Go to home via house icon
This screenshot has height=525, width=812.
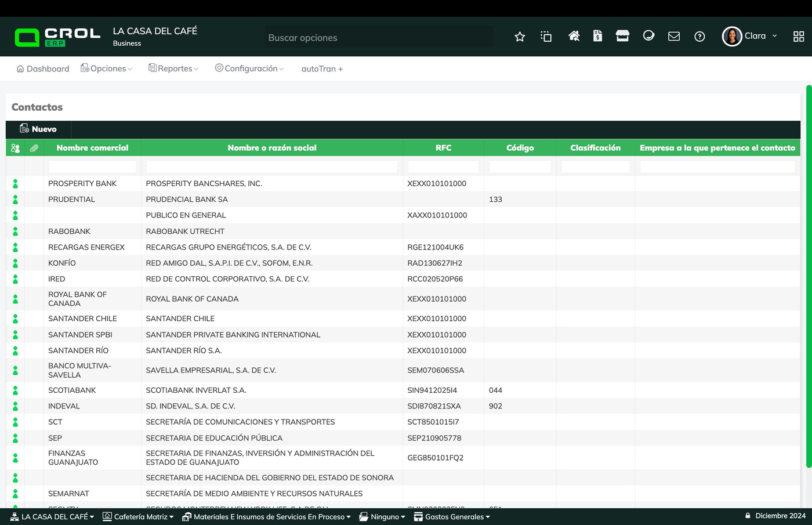(574, 36)
